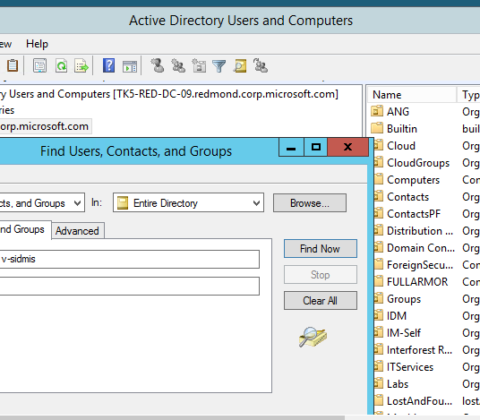Maximize the Find Users dialog
Viewport: 480px width, 420px height.
(316, 147)
